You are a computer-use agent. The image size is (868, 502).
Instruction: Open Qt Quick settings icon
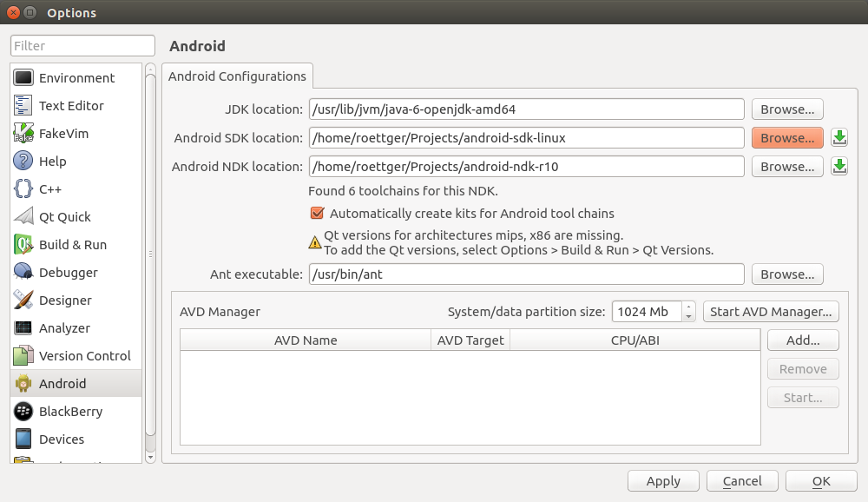click(x=23, y=216)
